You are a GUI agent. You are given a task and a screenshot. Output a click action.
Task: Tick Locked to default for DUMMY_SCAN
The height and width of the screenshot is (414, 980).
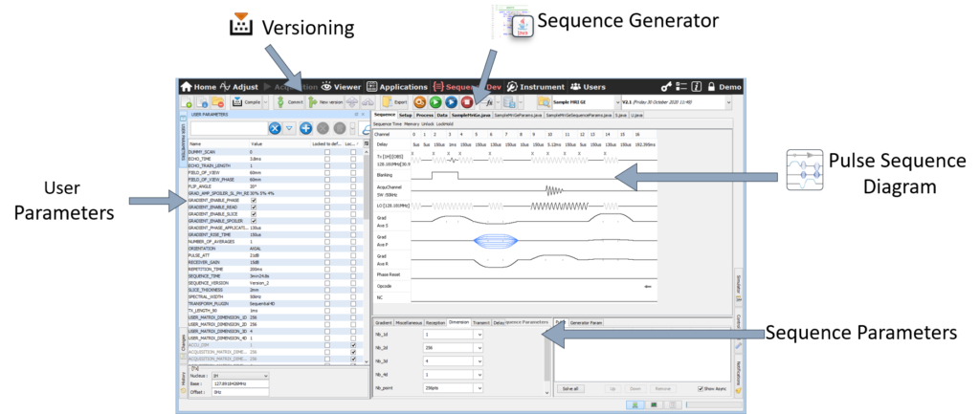click(x=327, y=152)
